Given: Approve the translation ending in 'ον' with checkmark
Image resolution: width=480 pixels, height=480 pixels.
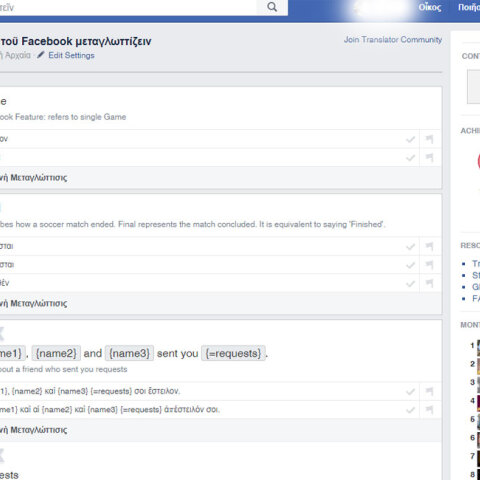Looking at the screenshot, I should pos(410,139).
